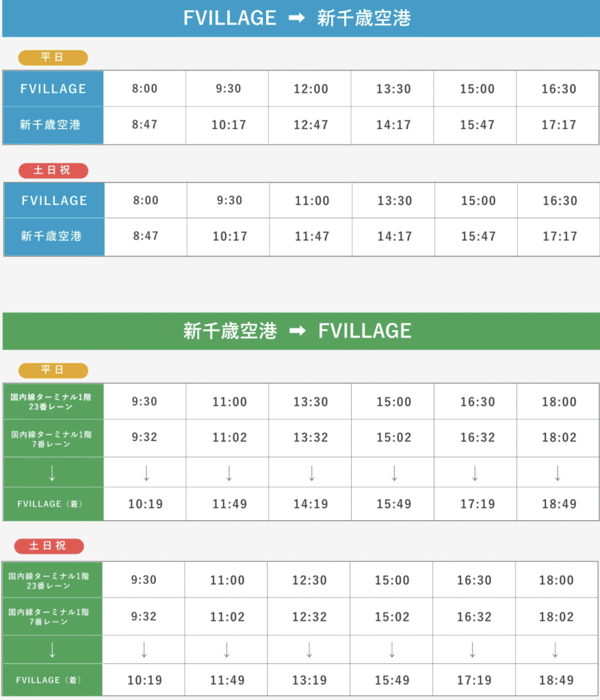Click the holiday FVILLAGE arrival time 13:19

309,680
